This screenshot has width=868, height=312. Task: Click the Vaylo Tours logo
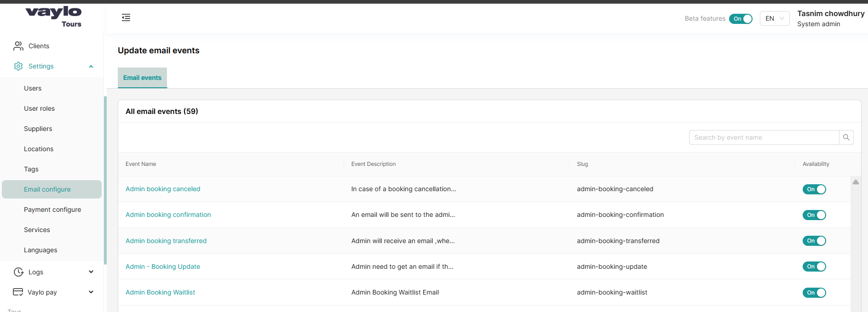(x=53, y=17)
